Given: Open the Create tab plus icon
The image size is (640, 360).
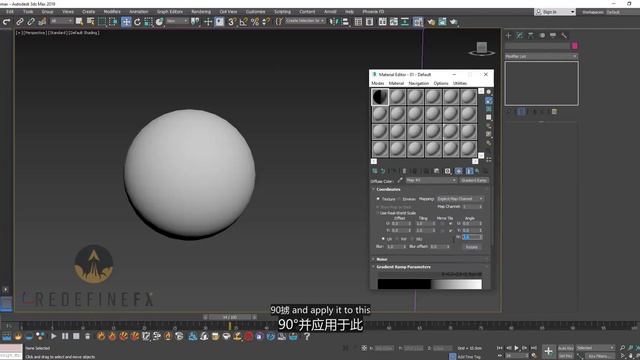Looking at the screenshot, I should click(509, 36).
